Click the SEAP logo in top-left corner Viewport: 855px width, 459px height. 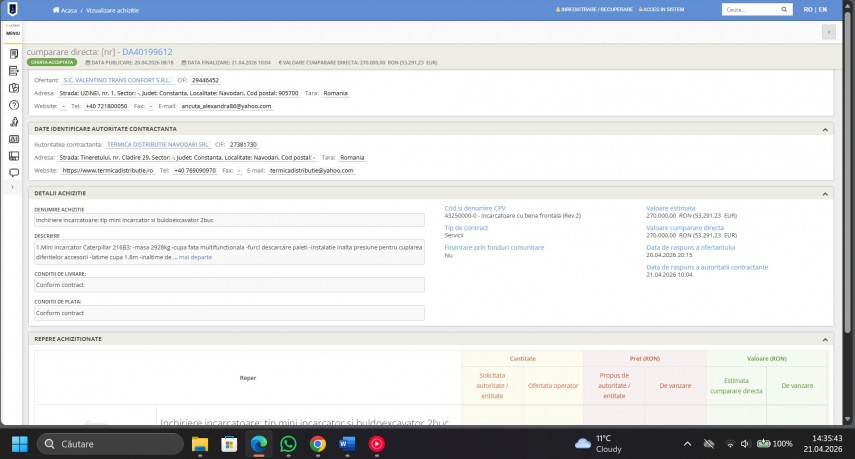point(12,9)
